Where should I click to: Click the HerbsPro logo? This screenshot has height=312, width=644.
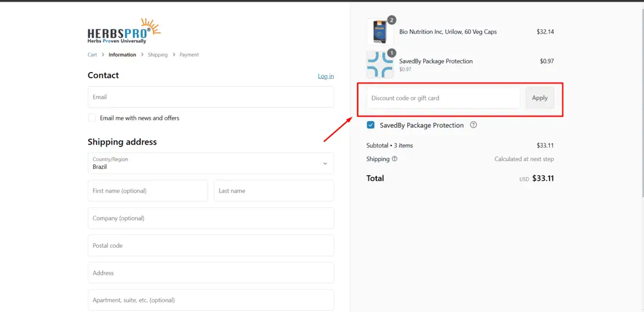124,31
